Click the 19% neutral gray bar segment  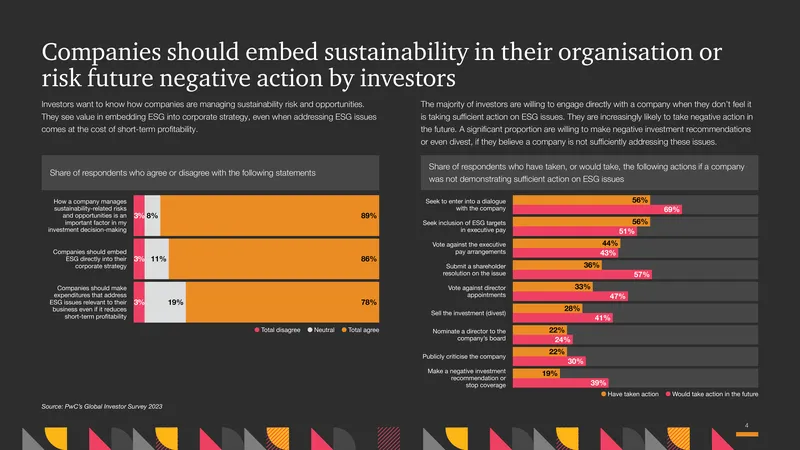(165, 302)
